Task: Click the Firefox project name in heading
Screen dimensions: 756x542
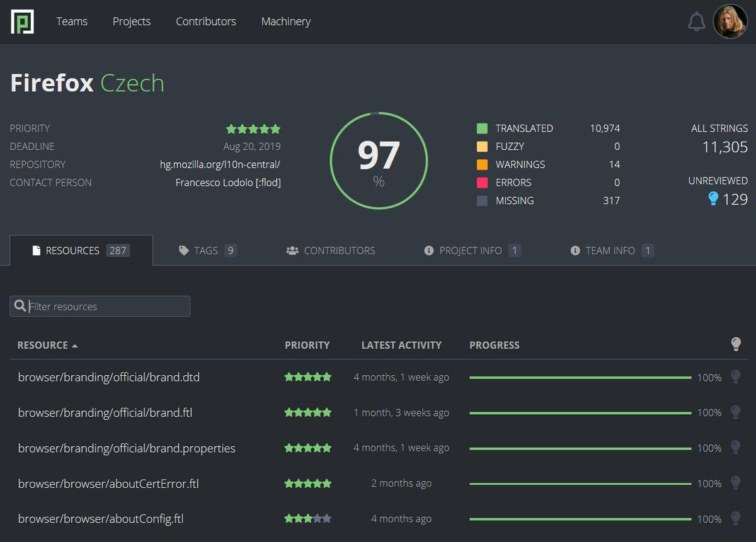Action: point(52,83)
